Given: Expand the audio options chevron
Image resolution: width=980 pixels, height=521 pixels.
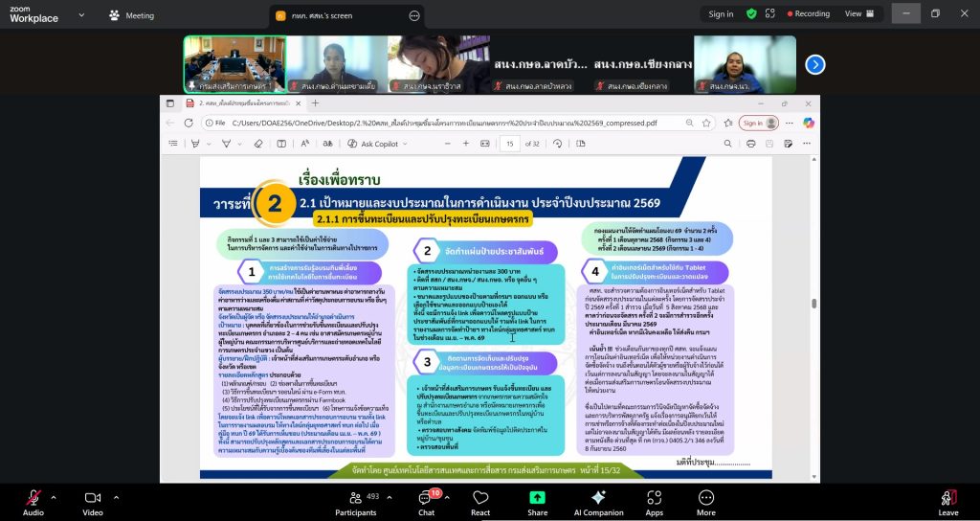Looking at the screenshot, I should coord(53,497).
